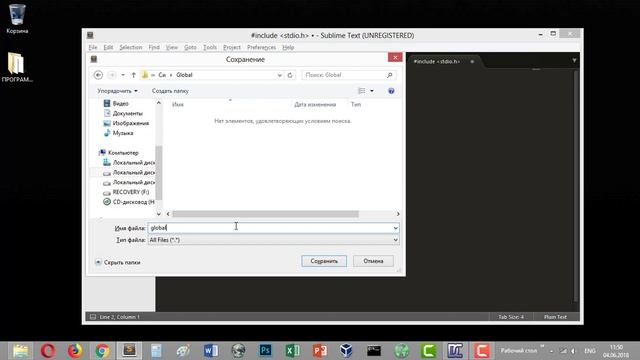Open Sublime Text Selection menu
Screen dimensions: 640x360
131,47
